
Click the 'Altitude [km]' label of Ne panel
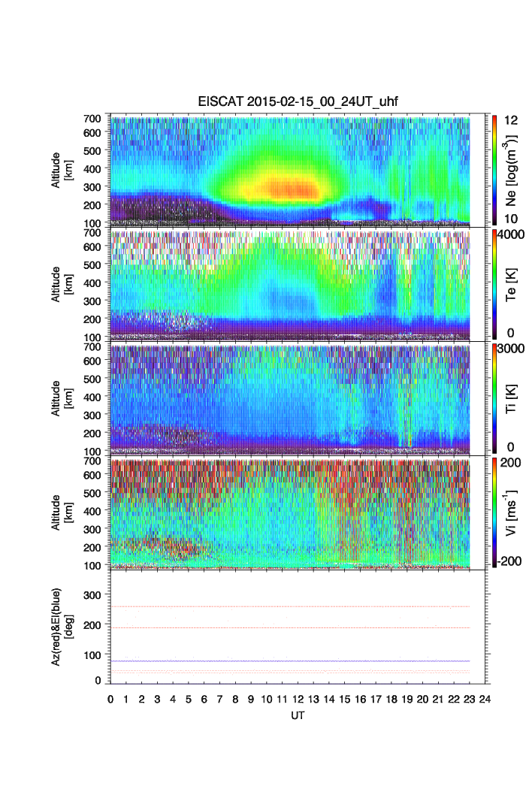[x=61, y=170]
